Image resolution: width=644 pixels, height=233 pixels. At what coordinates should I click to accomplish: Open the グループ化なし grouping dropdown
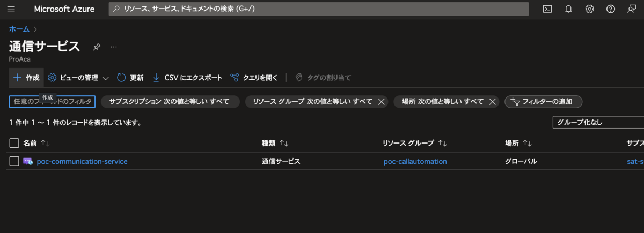pos(598,122)
